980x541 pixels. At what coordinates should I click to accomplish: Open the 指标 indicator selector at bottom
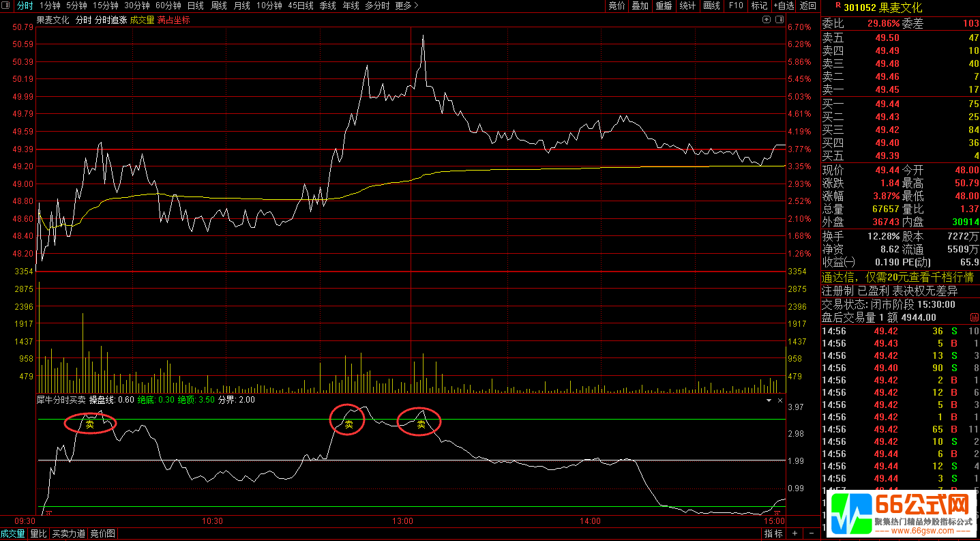[x=773, y=533]
